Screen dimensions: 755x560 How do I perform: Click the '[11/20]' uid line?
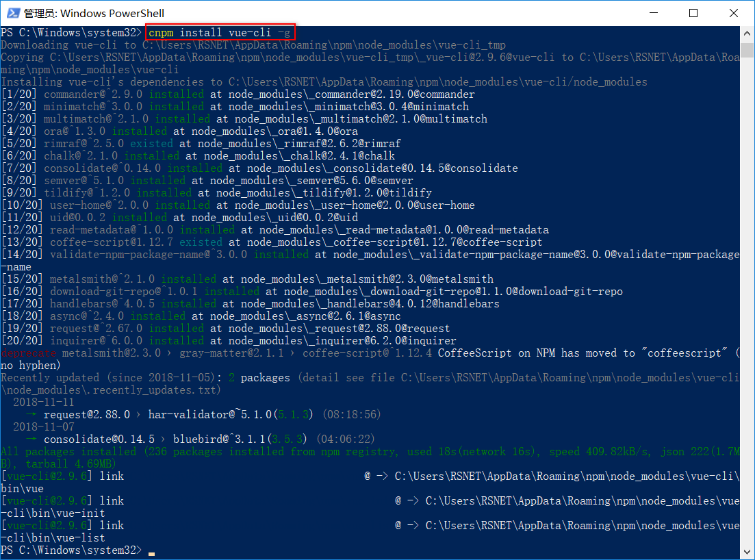[x=179, y=217]
